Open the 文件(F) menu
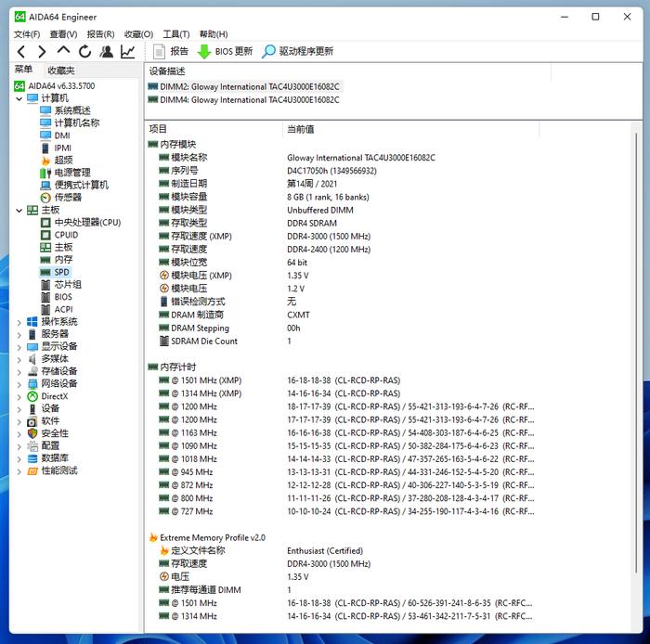Image resolution: width=650 pixels, height=644 pixels. pyautogui.click(x=27, y=34)
